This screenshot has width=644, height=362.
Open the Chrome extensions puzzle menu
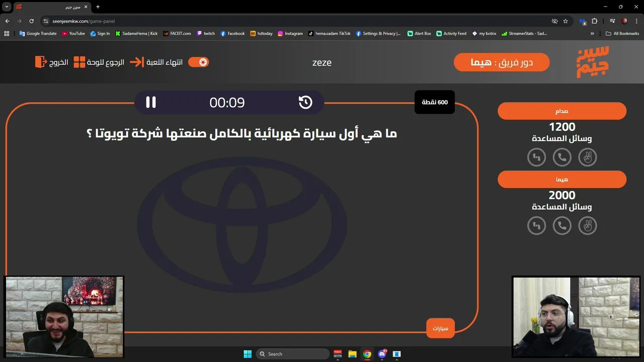click(595, 21)
